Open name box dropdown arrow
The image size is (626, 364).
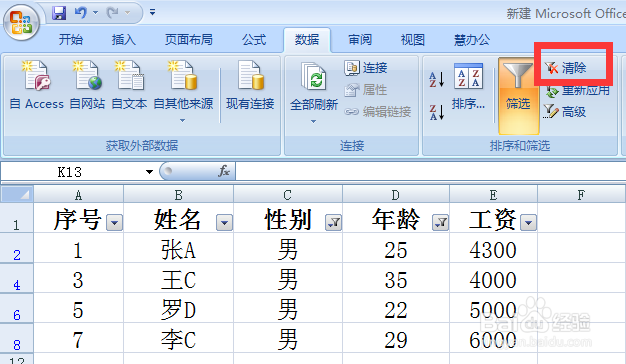(x=149, y=172)
